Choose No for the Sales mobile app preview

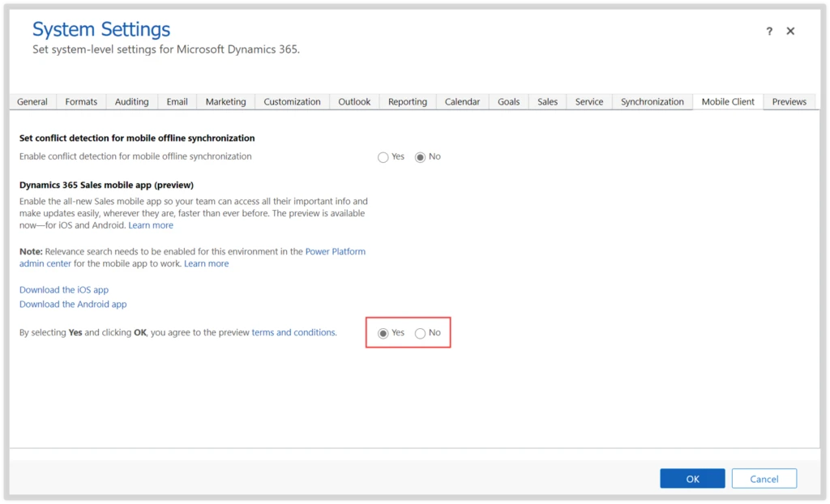pos(420,332)
